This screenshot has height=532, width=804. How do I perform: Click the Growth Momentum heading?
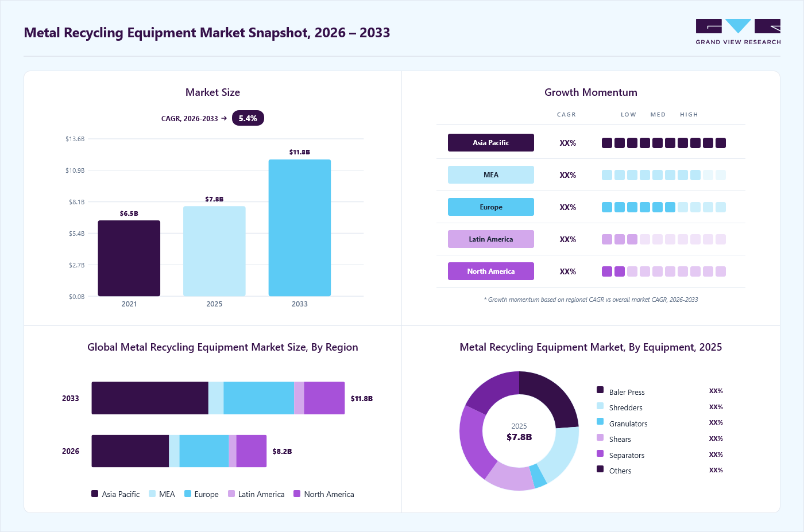point(591,92)
